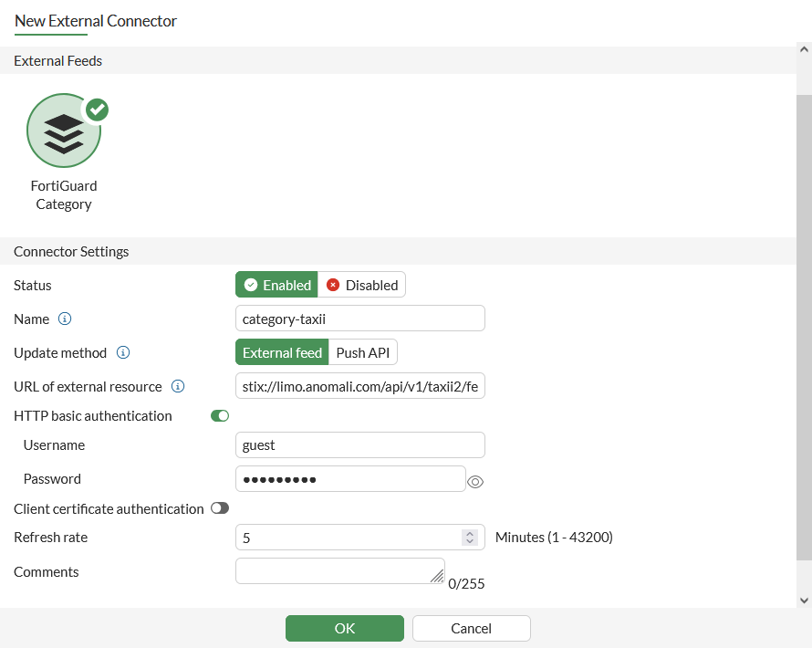Screen dimensions: 812x648
Task: Click the green checkmark badge on FortiGuard icon
Action: pyautogui.click(x=97, y=110)
